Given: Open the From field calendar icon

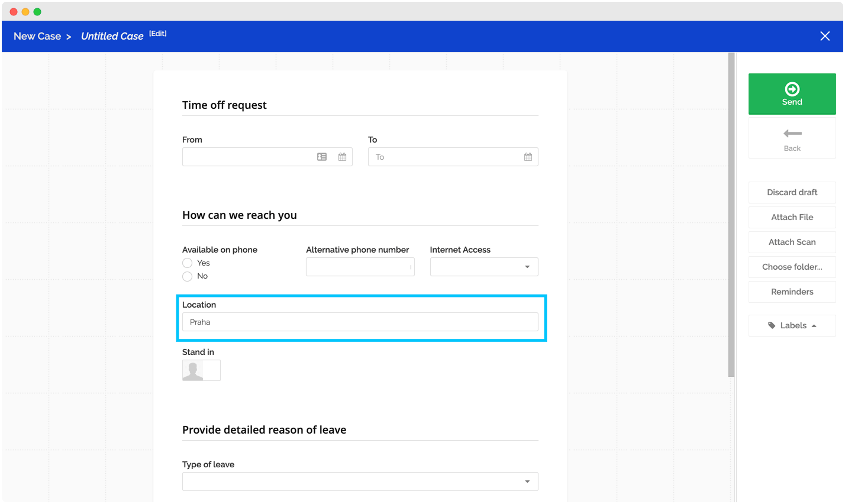Looking at the screenshot, I should (x=342, y=157).
